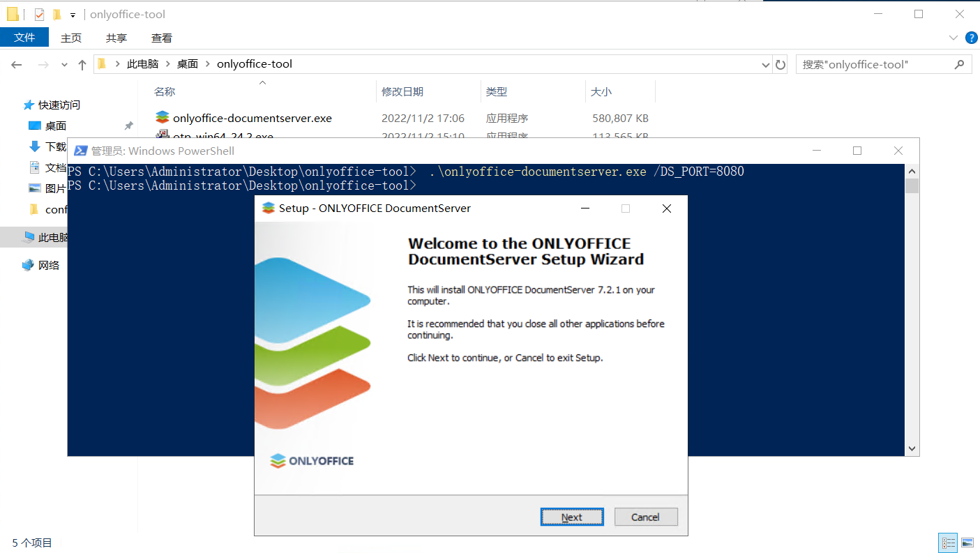Switch to details view icon

coord(948,543)
